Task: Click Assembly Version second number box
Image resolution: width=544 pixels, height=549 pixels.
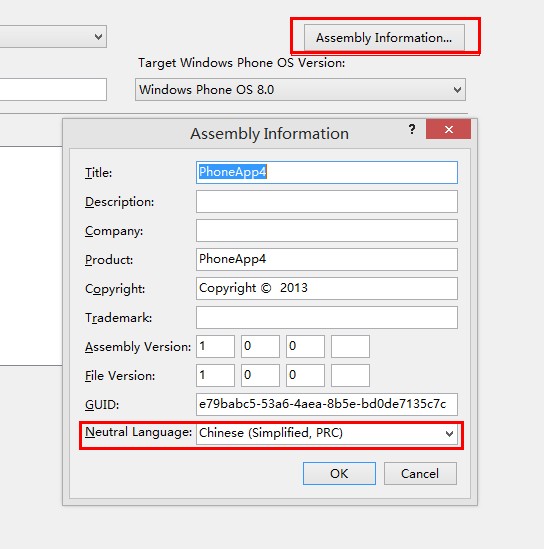Action: pos(260,346)
